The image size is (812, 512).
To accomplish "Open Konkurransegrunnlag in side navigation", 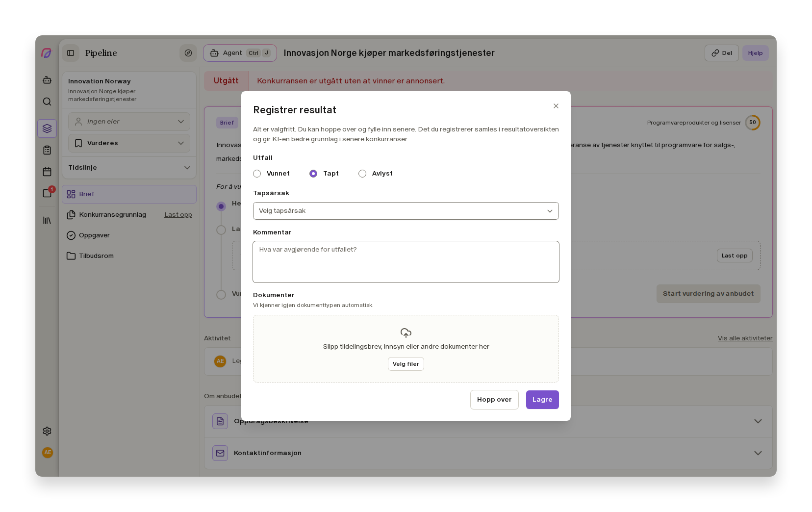I will 112,215.
